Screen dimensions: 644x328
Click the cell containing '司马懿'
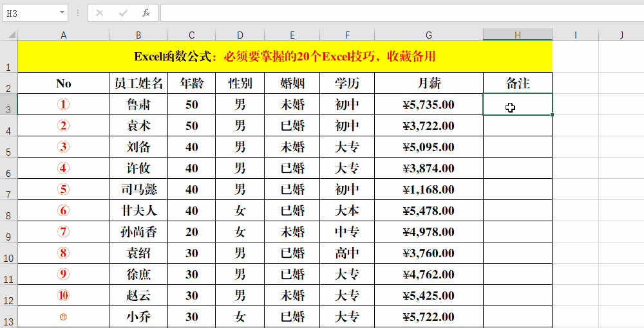click(x=138, y=190)
